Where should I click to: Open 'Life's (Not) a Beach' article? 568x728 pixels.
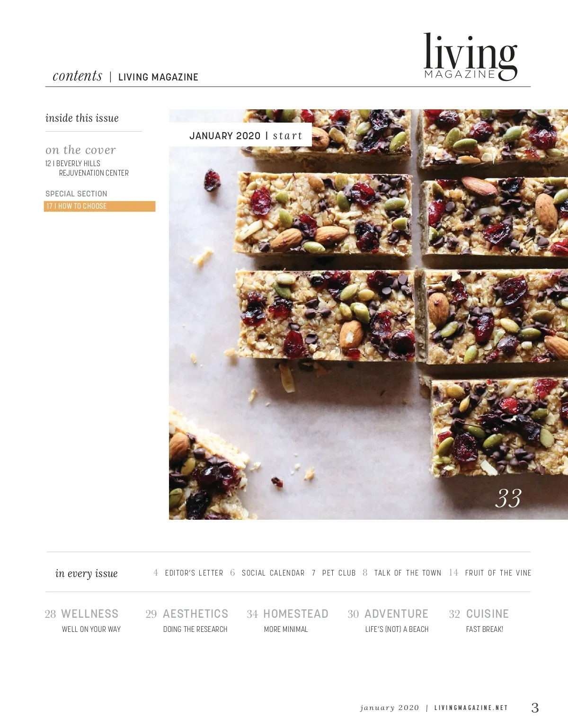(x=397, y=629)
